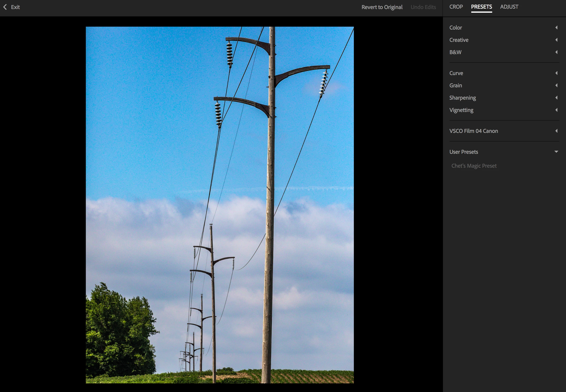Viewport: 566px width, 392px height.
Task: Apply Chet's Magic Preset
Action: click(x=474, y=166)
